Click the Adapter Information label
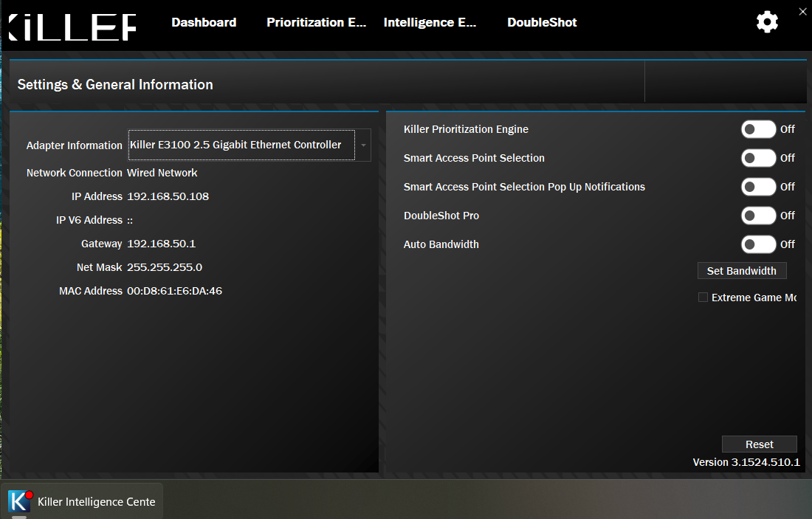Viewport: 812px width, 519px height. coord(74,145)
